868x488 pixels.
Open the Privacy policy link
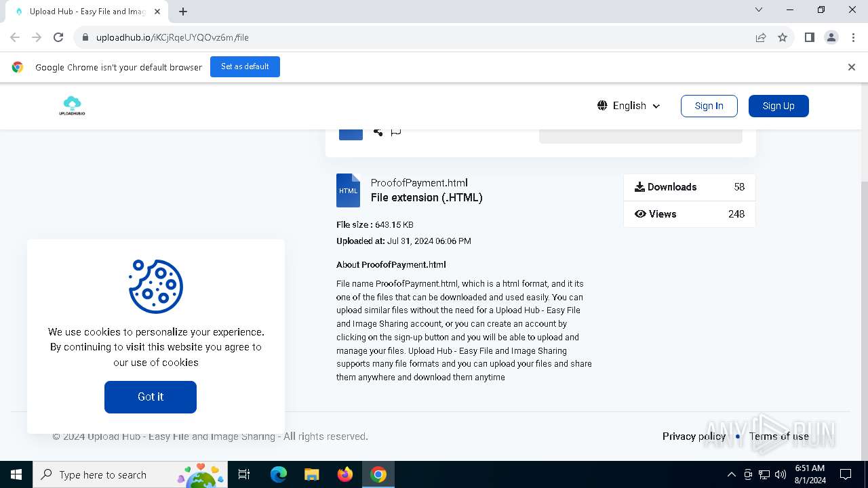694,436
